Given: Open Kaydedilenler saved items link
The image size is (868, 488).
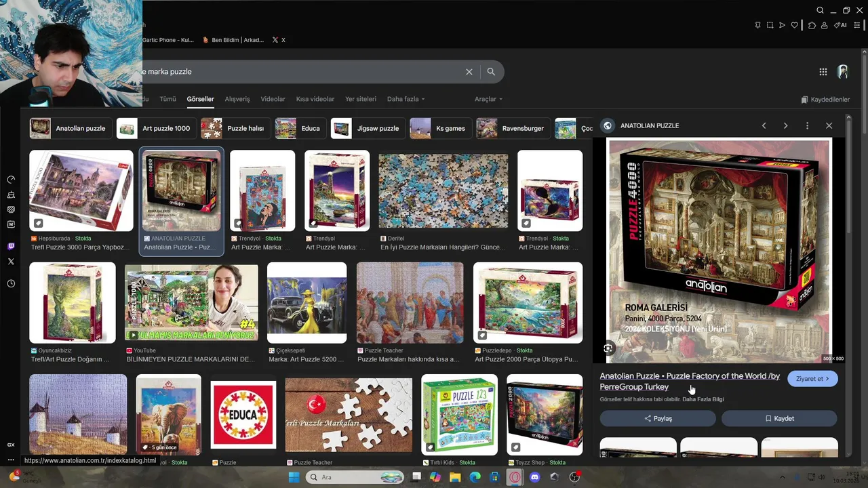Looking at the screenshot, I should [825, 100].
